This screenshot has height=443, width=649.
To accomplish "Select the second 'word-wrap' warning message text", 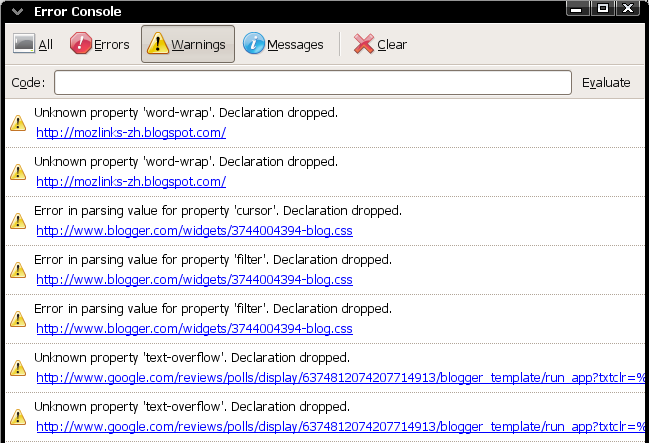I will pyautogui.click(x=185, y=162).
